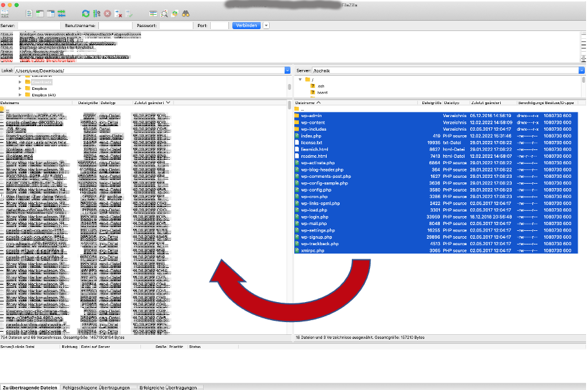Viewport: 588px width, 390px height.
Task: Switch to the Erfolgreiche Übertragungen tab
Action: click(x=167, y=385)
